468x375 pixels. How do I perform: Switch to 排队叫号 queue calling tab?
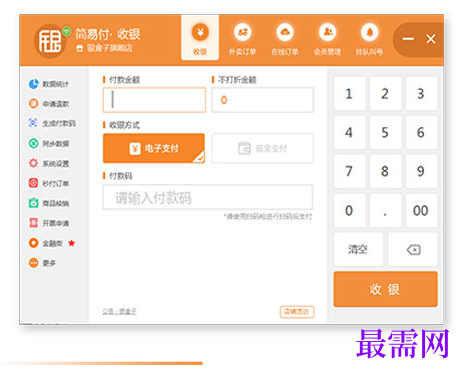click(x=369, y=39)
